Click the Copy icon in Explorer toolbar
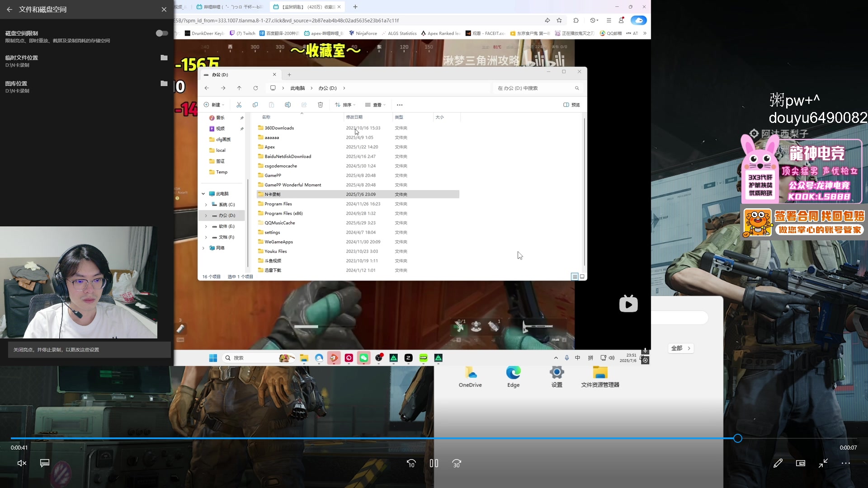 point(255,105)
